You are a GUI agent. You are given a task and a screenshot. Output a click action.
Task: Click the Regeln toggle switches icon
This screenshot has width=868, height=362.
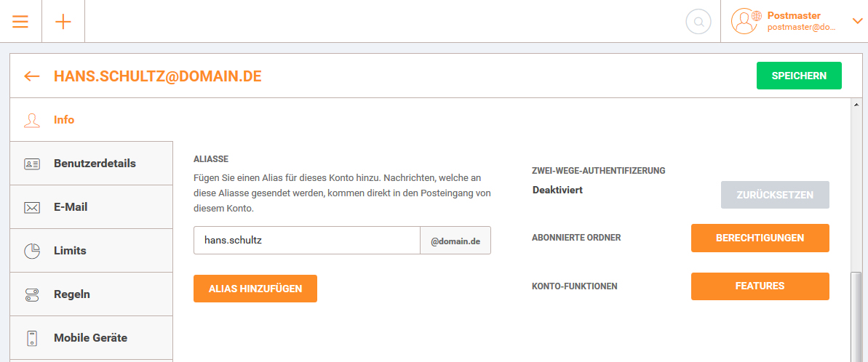pos(32,294)
